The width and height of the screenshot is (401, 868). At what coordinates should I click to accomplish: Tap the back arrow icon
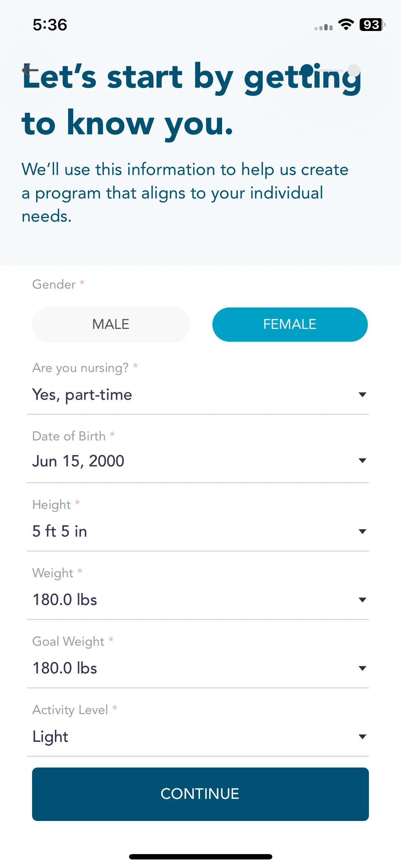pos(30,70)
